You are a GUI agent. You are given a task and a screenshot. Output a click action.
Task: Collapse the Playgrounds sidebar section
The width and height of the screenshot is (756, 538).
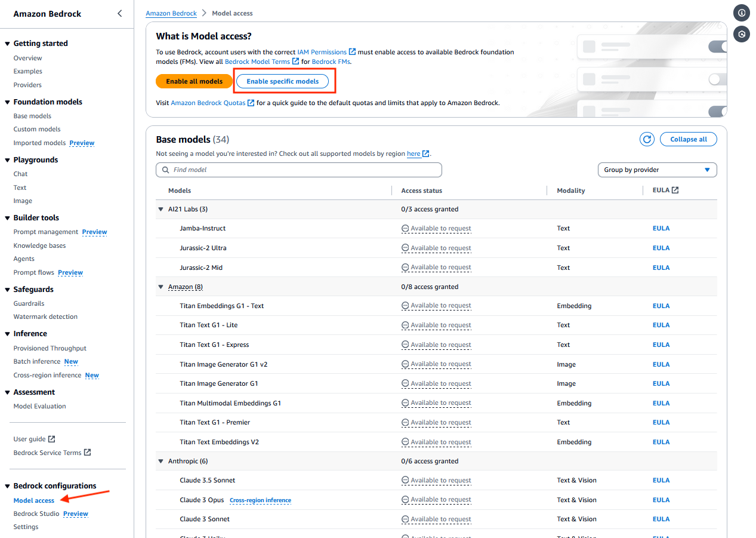[x=7, y=160]
